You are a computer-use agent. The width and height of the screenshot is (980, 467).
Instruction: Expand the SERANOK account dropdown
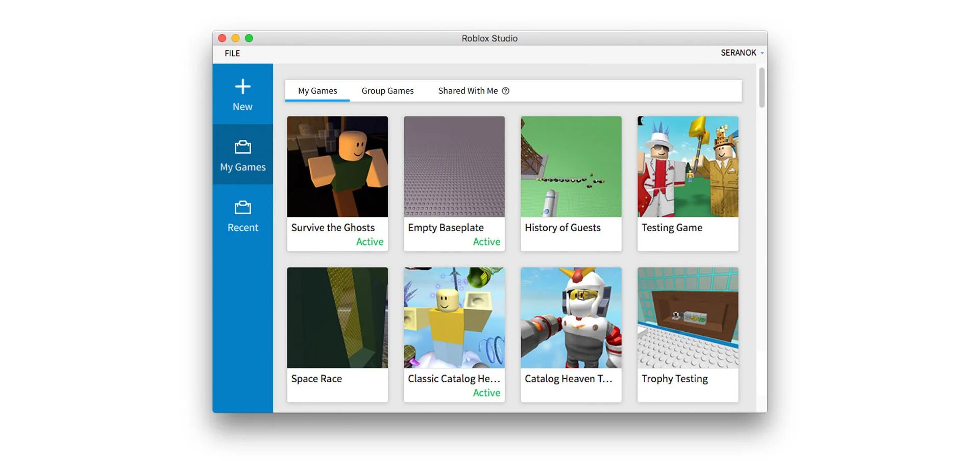[x=742, y=53]
